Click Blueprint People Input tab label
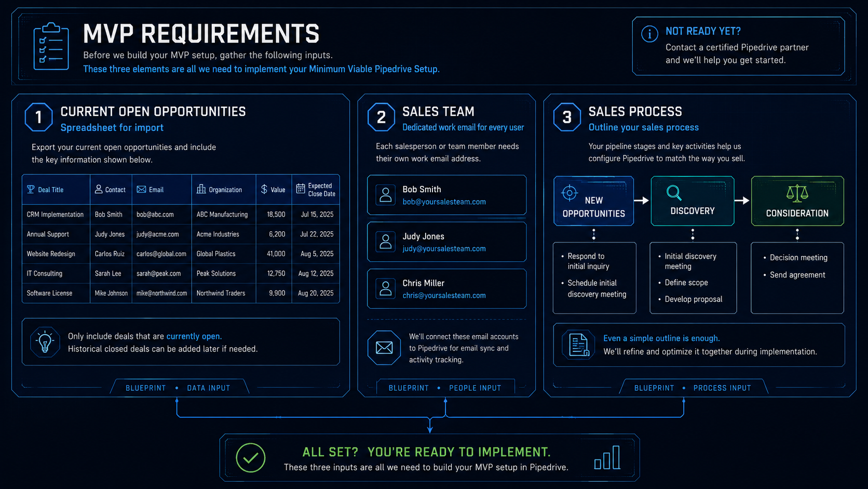The image size is (868, 489). (x=445, y=388)
